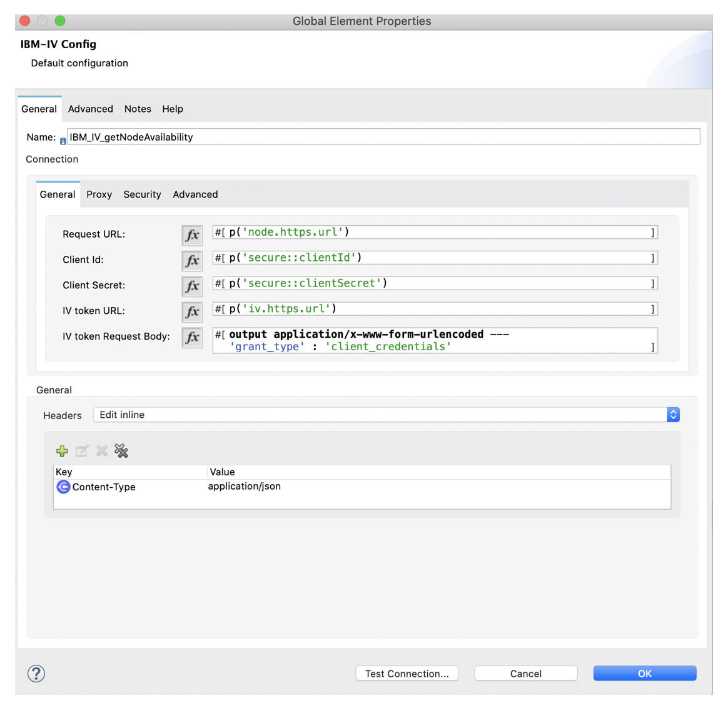
Task: Select the Content-Type row icon
Action: [63, 487]
